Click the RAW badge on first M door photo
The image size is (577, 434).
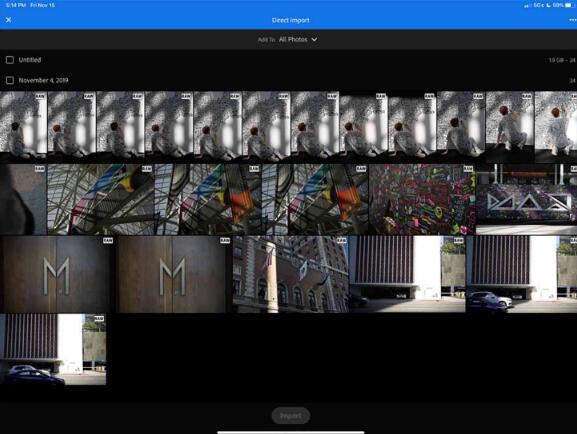108,240
